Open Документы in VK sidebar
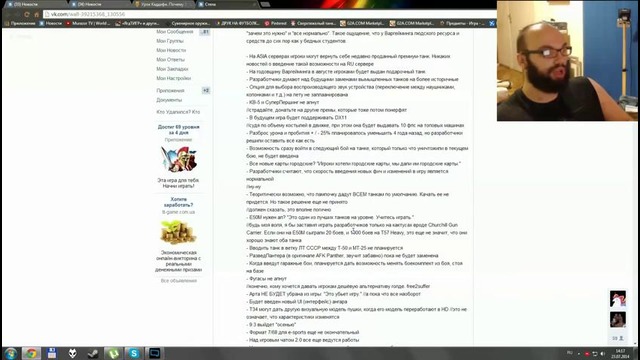The width and height of the screenshot is (640, 360). click(169, 100)
